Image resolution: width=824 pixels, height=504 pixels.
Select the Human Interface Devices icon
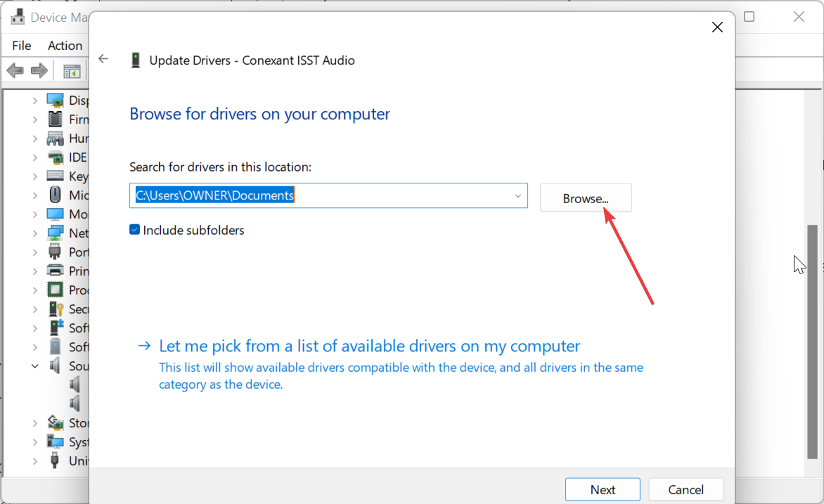click(55, 138)
